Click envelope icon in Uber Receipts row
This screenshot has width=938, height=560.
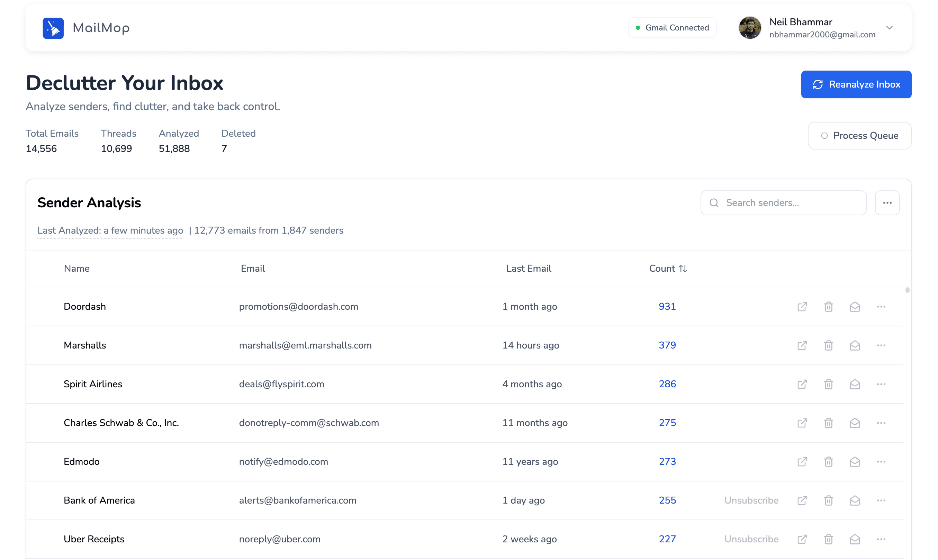click(x=855, y=539)
